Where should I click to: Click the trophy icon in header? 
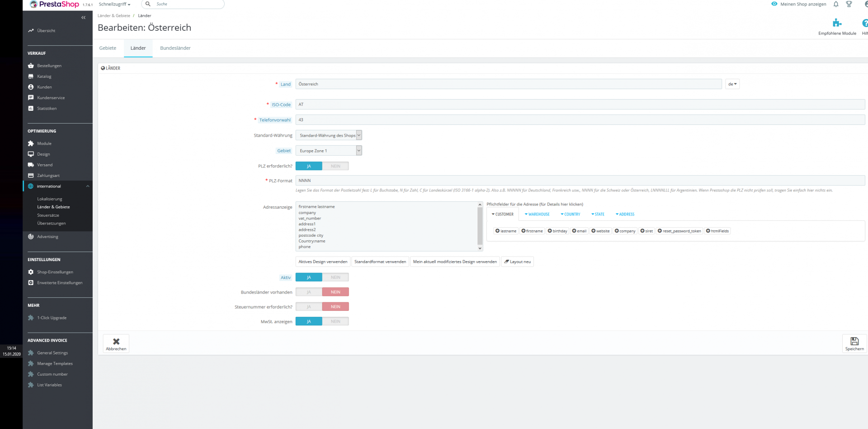(x=849, y=4)
